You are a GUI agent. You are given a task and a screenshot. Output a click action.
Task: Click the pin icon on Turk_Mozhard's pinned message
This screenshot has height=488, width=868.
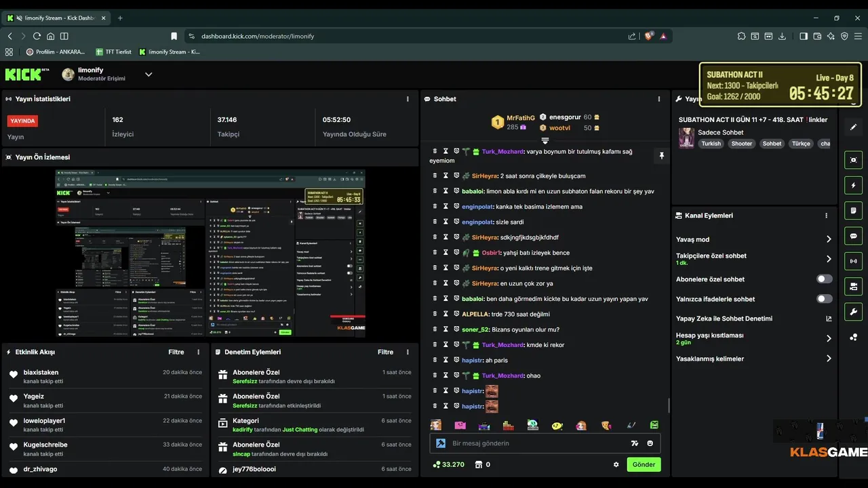[661, 156]
